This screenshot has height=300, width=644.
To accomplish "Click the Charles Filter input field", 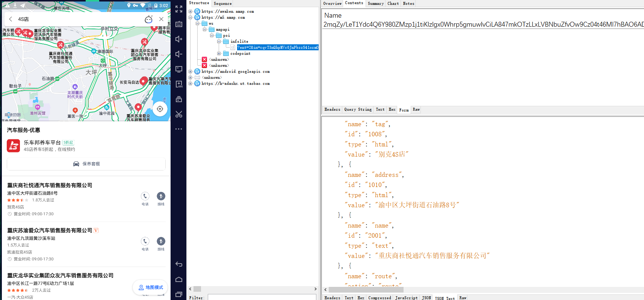I will pyautogui.click(x=262, y=297).
